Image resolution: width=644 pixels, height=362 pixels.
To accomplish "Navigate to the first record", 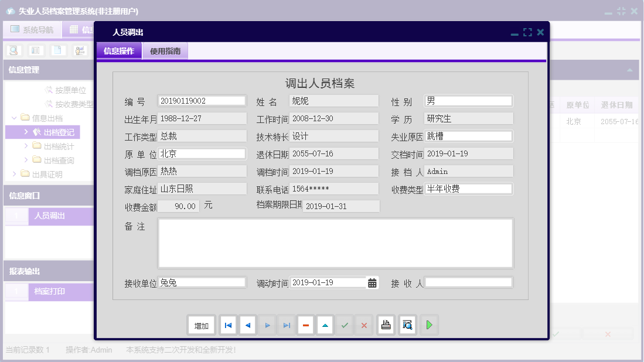I will pyautogui.click(x=228, y=325).
